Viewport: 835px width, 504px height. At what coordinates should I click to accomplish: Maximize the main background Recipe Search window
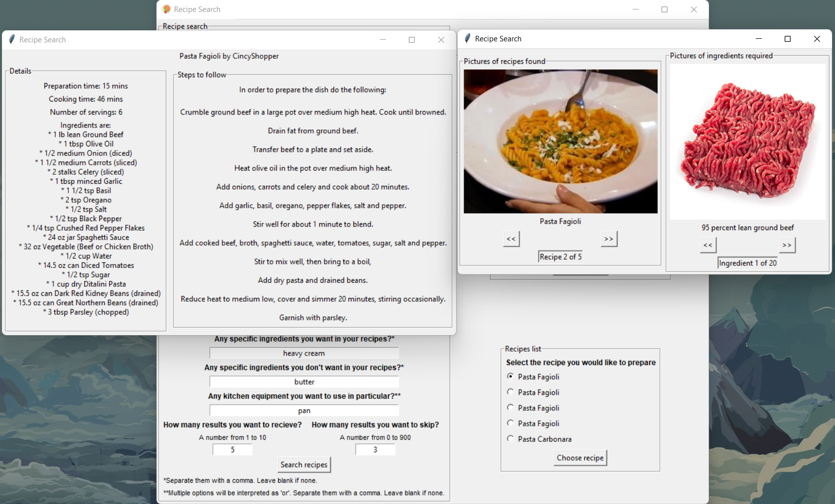[x=665, y=9]
